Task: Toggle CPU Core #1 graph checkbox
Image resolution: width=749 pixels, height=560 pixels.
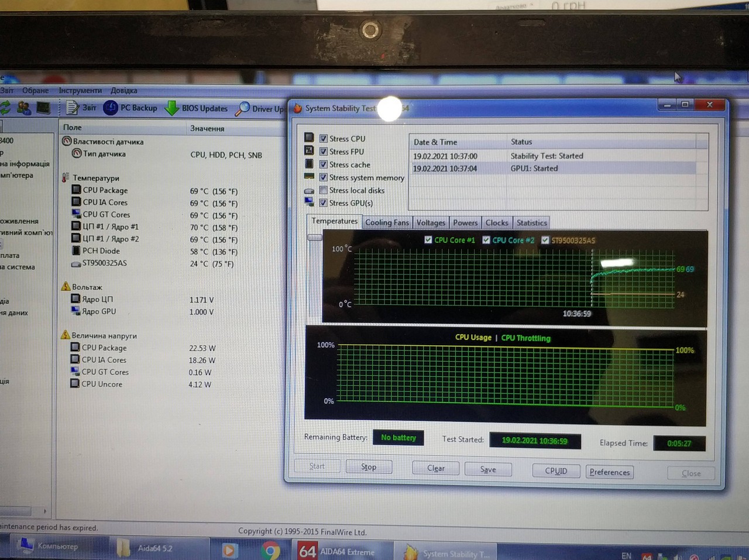Action: pyautogui.click(x=428, y=240)
